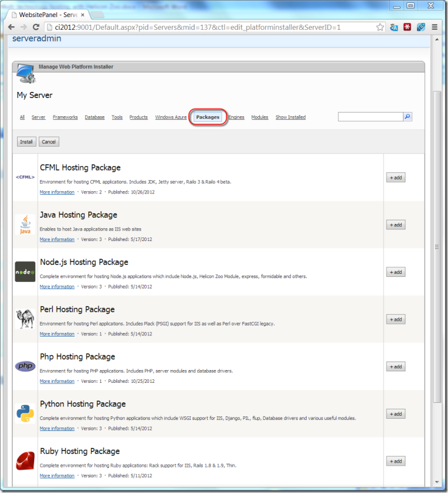
Task: Click the PHP package logo
Action: point(25,366)
